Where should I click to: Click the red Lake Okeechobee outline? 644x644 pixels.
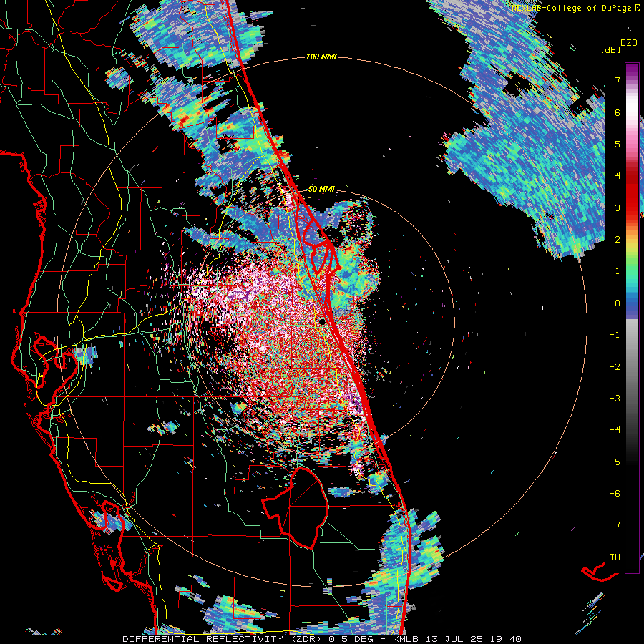[295, 507]
